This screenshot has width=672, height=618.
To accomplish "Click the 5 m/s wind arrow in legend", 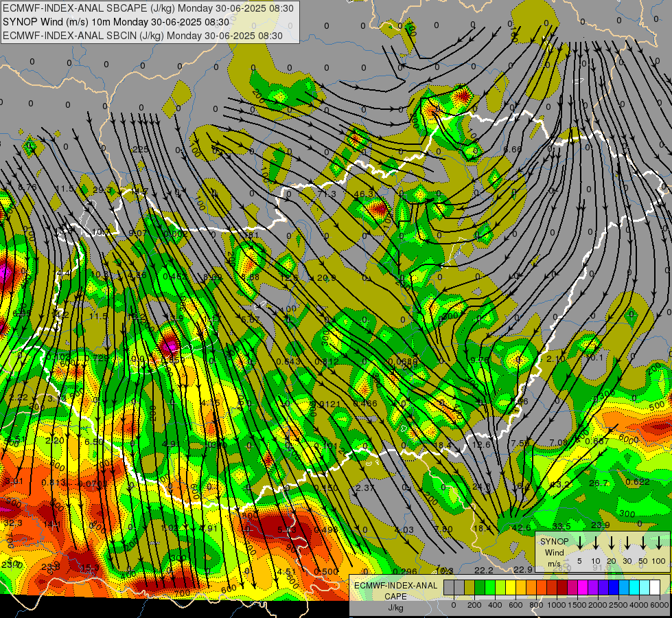I will point(580,542).
